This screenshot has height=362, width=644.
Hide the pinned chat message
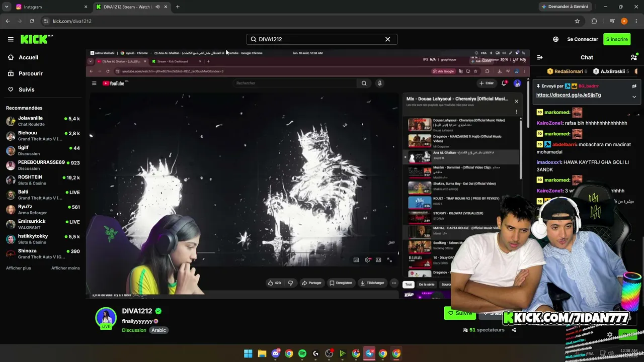tap(634, 86)
